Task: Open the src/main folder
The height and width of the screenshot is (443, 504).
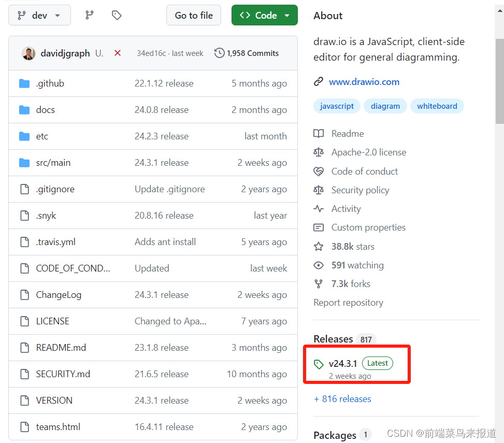Action: [53, 163]
